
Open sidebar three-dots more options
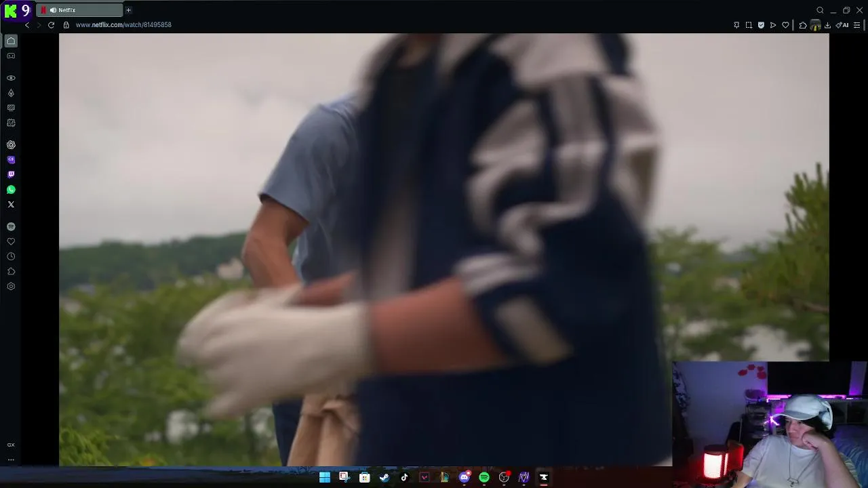pyautogui.click(x=11, y=460)
